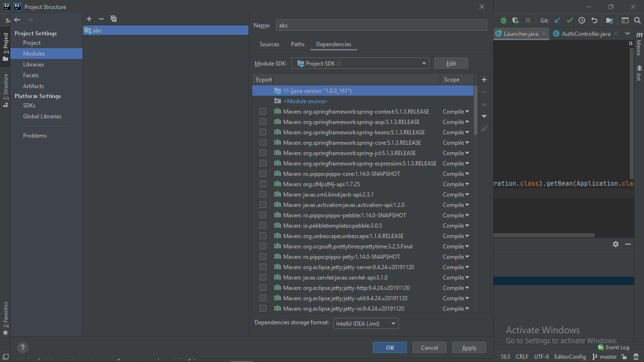644x362 pixels.
Task: Switch to the Paths tab
Action: coord(297,44)
